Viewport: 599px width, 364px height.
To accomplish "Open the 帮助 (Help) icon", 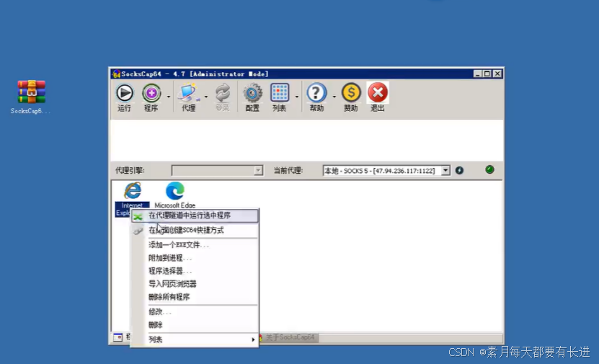I will pyautogui.click(x=316, y=93).
